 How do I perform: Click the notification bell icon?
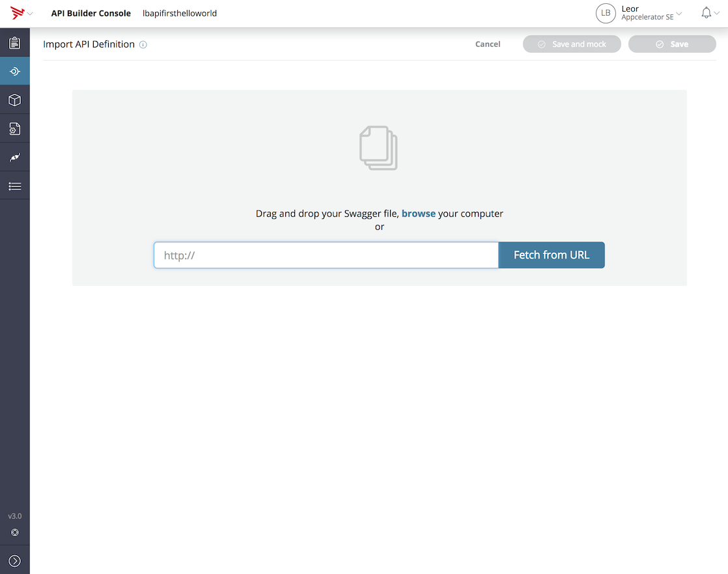[x=705, y=12]
